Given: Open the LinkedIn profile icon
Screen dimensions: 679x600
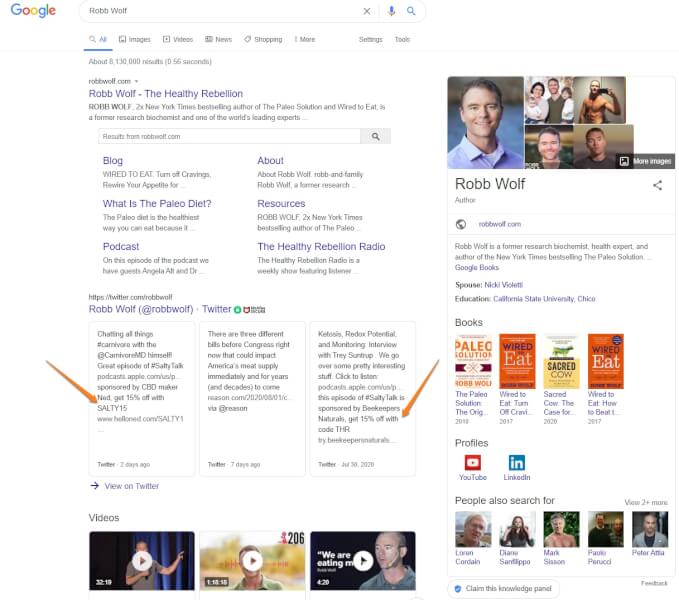Looking at the screenshot, I should [x=517, y=463].
